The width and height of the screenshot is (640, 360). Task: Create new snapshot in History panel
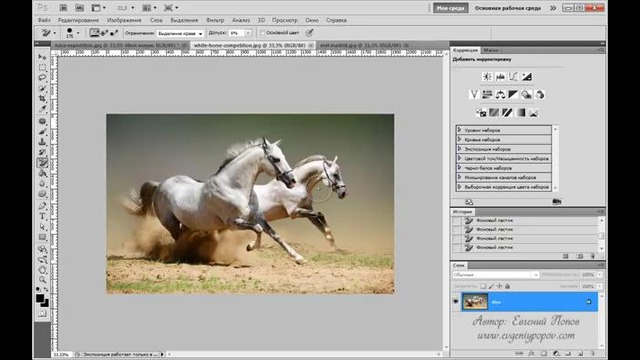pyautogui.click(x=580, y=256)
